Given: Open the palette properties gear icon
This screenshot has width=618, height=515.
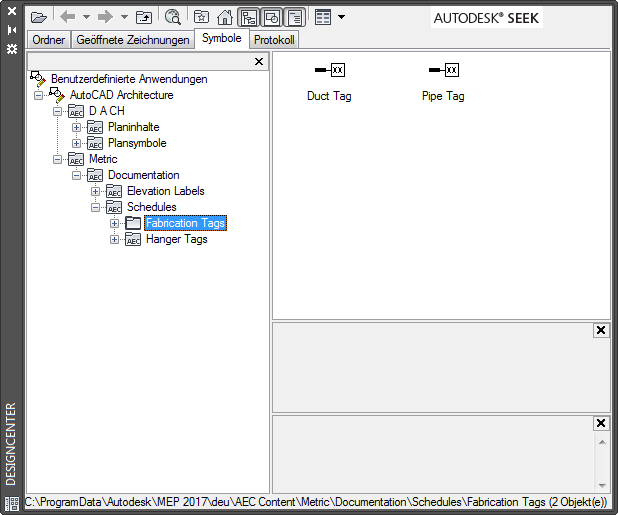Looking at the screenshot, I should (12, 49).
